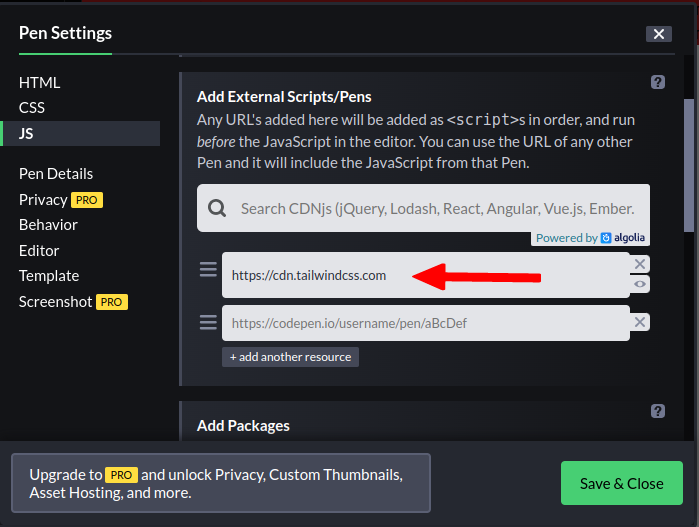Click the add another resource button
Viewport: 699px width, 527px height.
coord(290,357)
